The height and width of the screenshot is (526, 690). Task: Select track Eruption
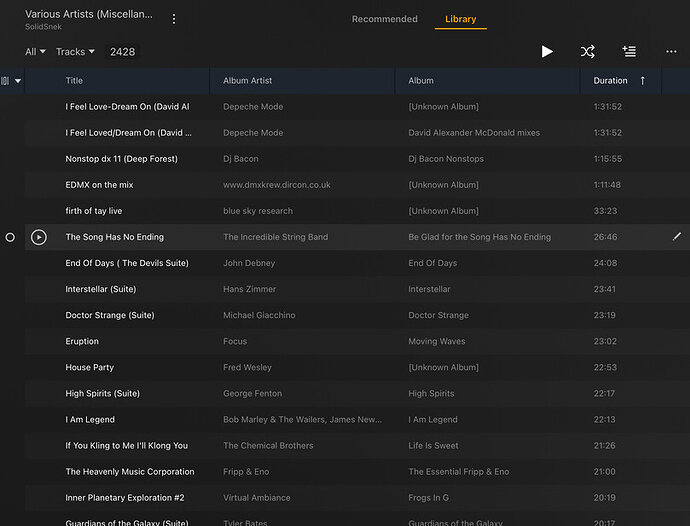82,341
